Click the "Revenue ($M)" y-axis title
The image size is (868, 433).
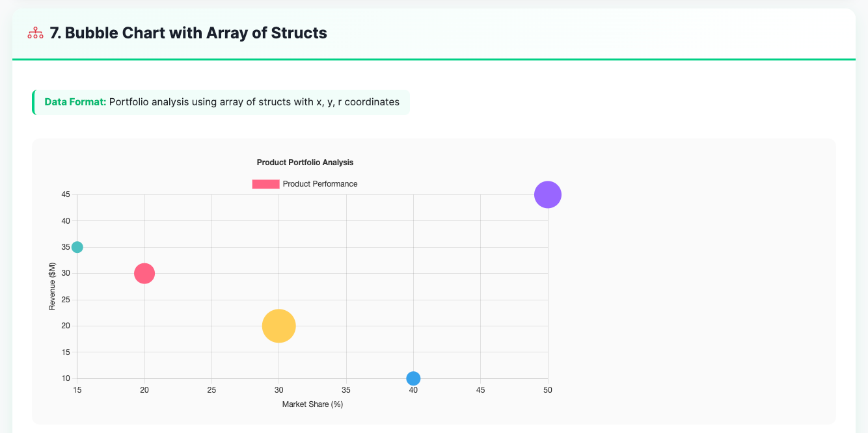point(52,287)
